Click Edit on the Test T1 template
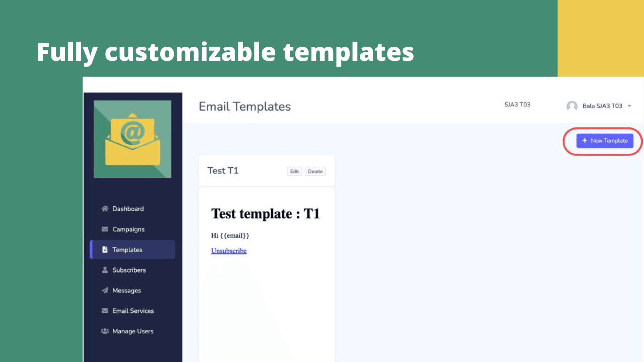644x362 pixels. click(295, 171)
